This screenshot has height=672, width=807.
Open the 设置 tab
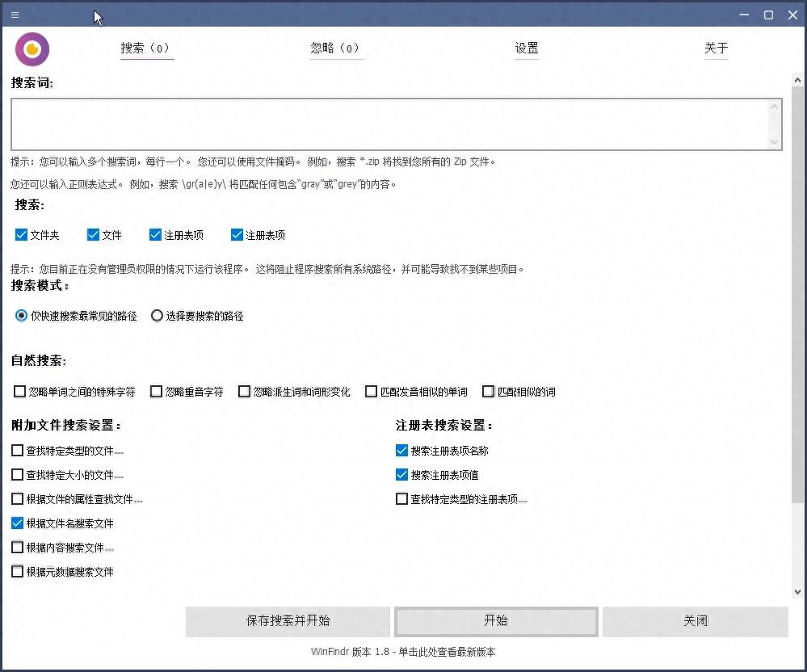[x=527, y=48]
